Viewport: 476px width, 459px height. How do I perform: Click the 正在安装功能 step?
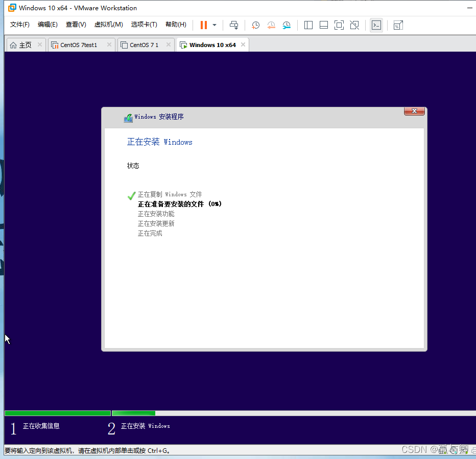[x=156, y=214]
